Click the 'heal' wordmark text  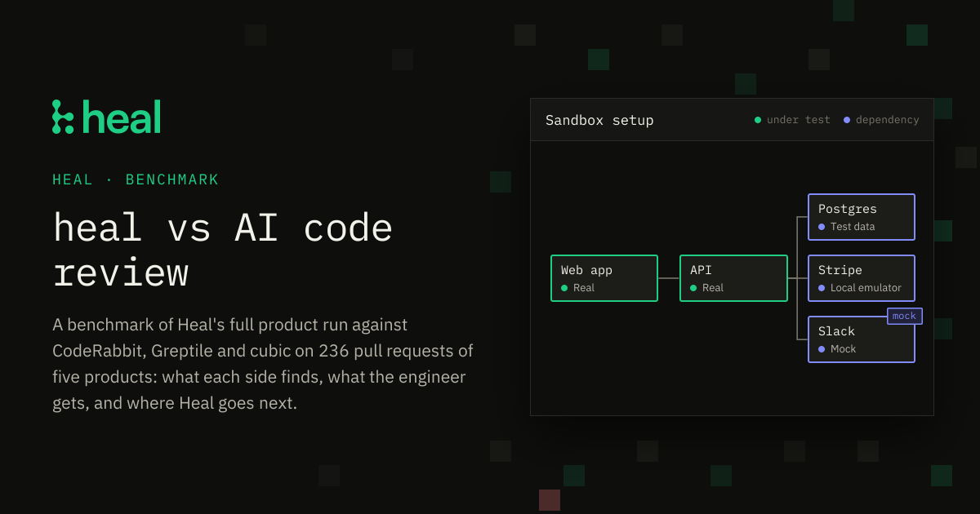[x=122, y=117]
